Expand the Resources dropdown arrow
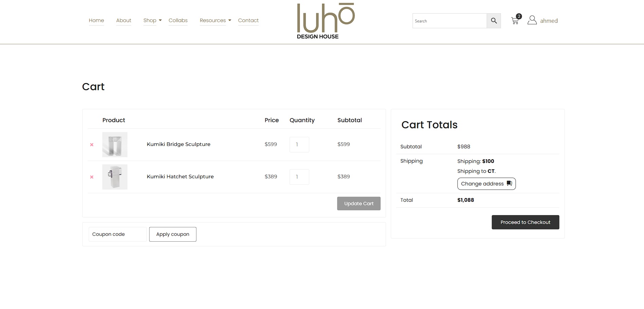This screenshot has width=644, height=309. point(230,20)
